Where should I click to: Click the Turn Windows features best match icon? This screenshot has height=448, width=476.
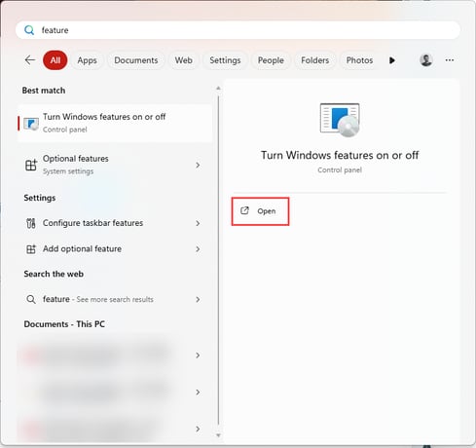tap(31, 124)
